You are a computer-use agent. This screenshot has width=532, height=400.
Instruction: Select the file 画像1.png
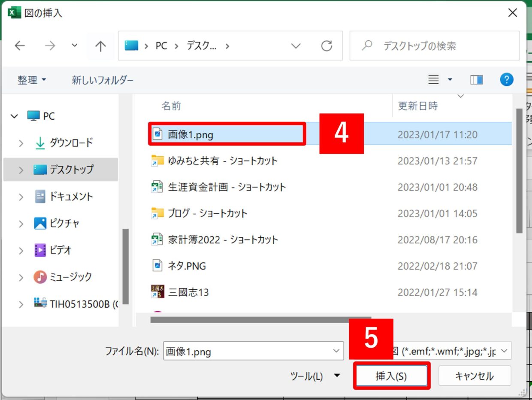(x=190, y=135)
